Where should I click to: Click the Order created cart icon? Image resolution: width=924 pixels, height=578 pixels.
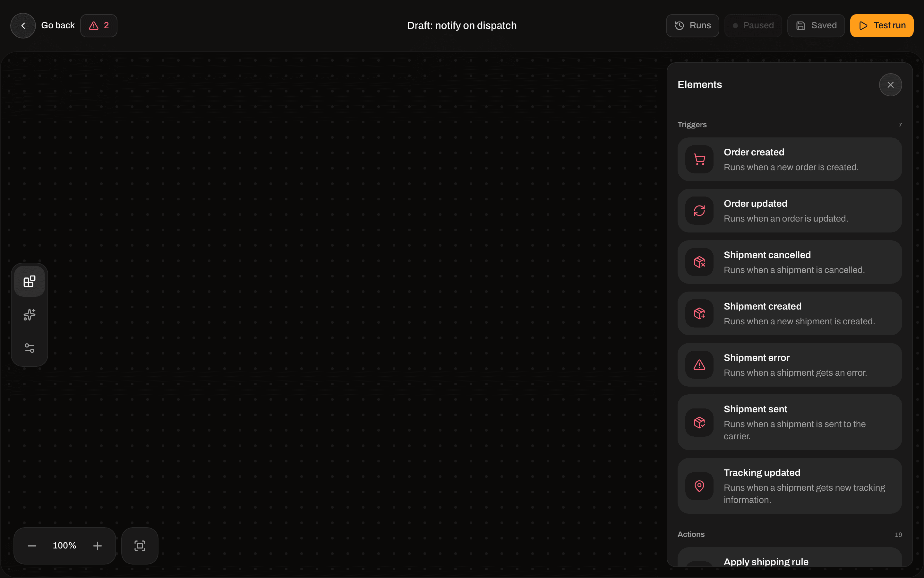pyautogui.click(x=699, y=159)
